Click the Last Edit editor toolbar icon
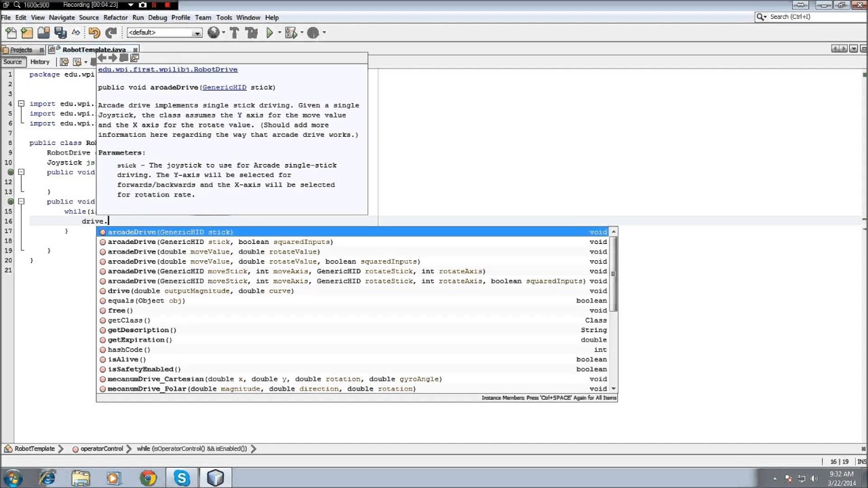 coord(64,62)
